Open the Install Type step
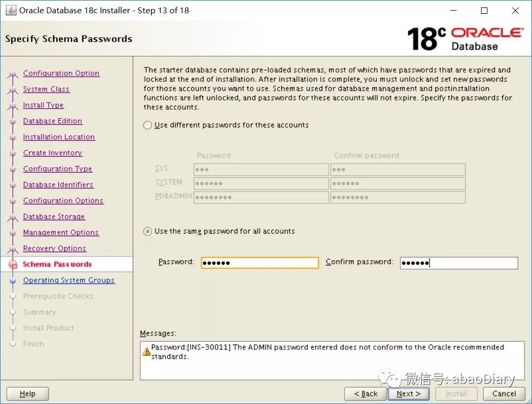This screenshot has height=404, width=532. (x=44, y=105)
